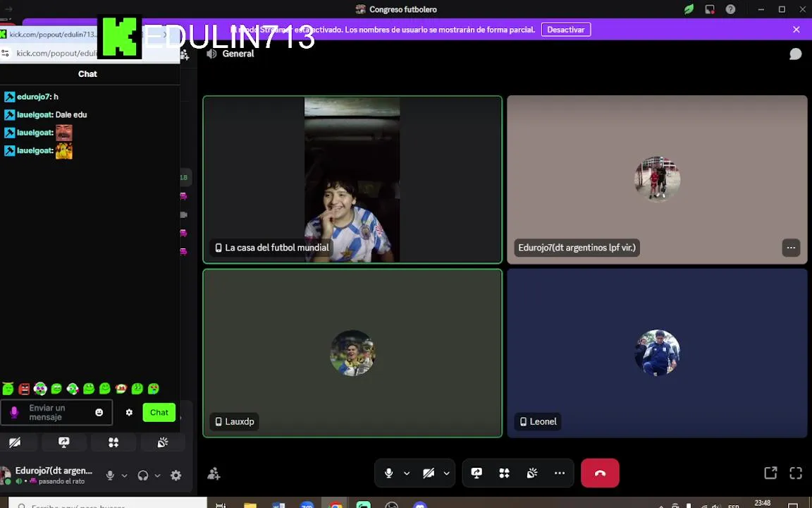This screenshot has height=508, width=812.
Task: Click Edurojo7 avatar in the call grid
Action: click(657, 179)
